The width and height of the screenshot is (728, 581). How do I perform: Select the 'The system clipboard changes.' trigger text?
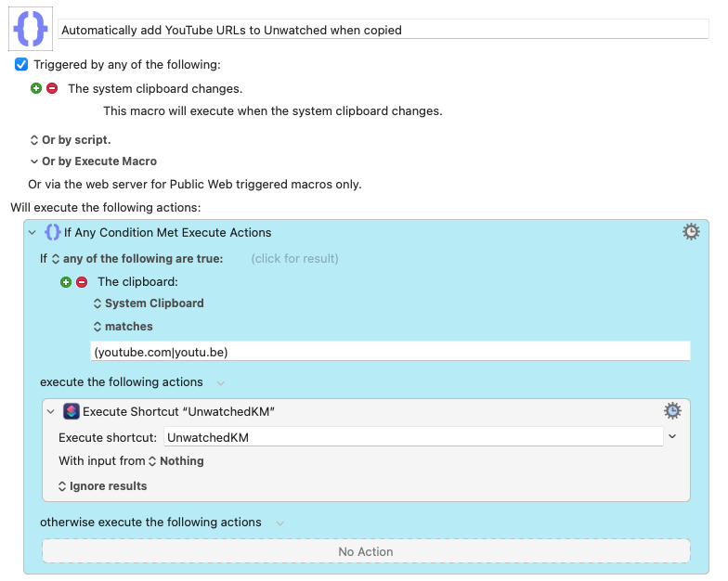click(155, 89)
